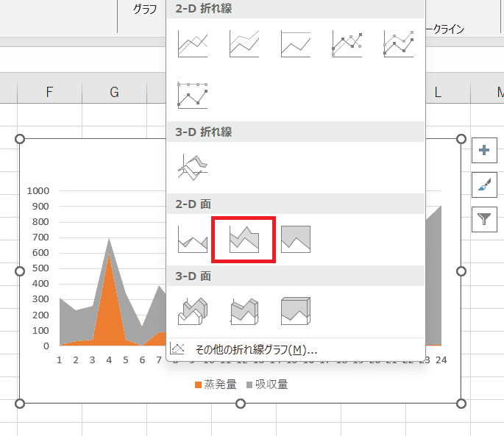504x436 pixels.
Task: Click the 蒸発量 legend entry
Action: (216, 385)
